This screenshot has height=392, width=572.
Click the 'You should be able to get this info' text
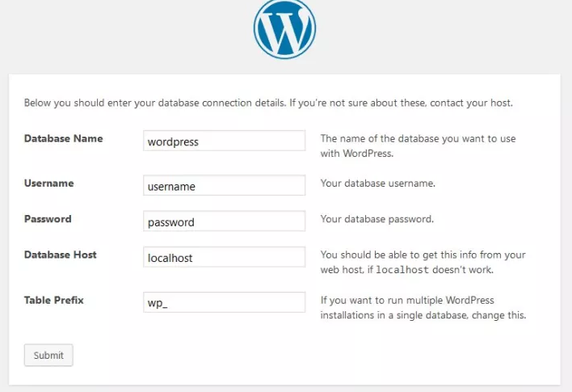(x=423, y=262)
